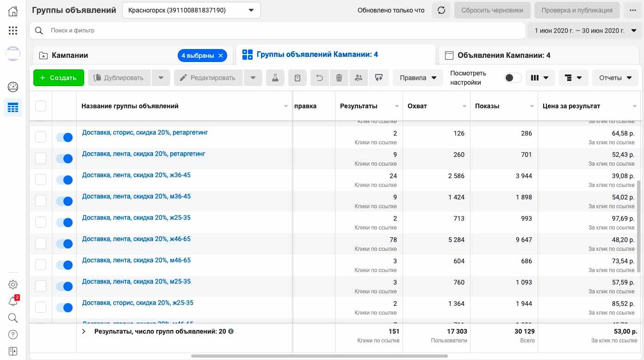
Task: Sort by 'Цена за результат' column header
Action: 590,106
